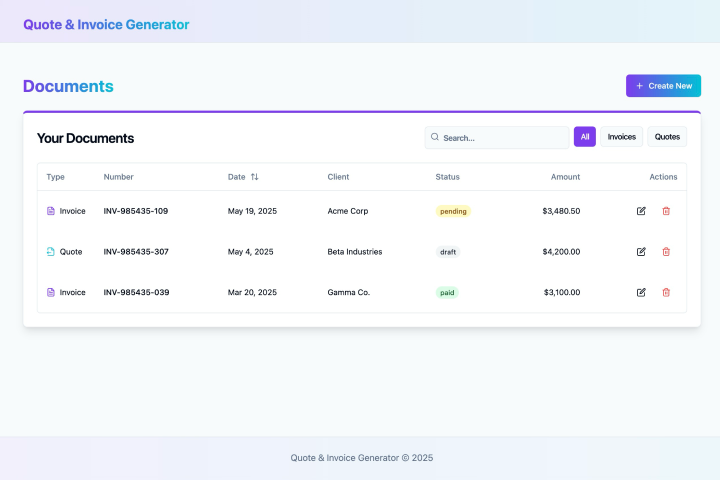Image resolution: width=720 pixels, height=480 pixels.
Task: Click the search magnifier icon
Action: pyautogui.click(x=435, y=137)
